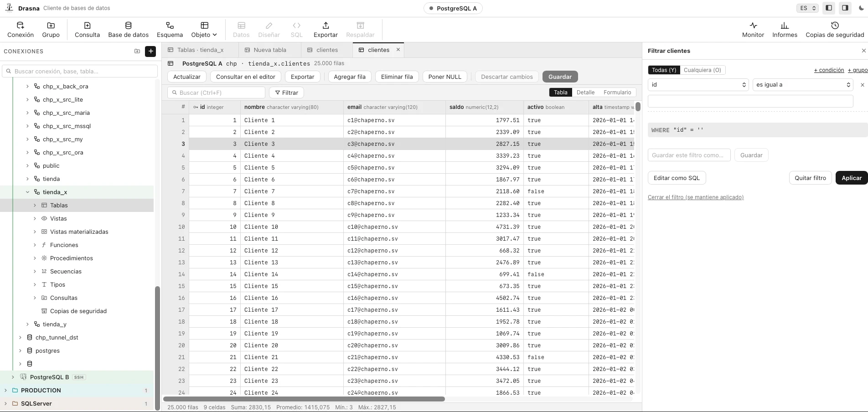This screenshot has height=412, width=868.
Task: Click the connections tree vertical scrollbar
Action: (158, 348)
